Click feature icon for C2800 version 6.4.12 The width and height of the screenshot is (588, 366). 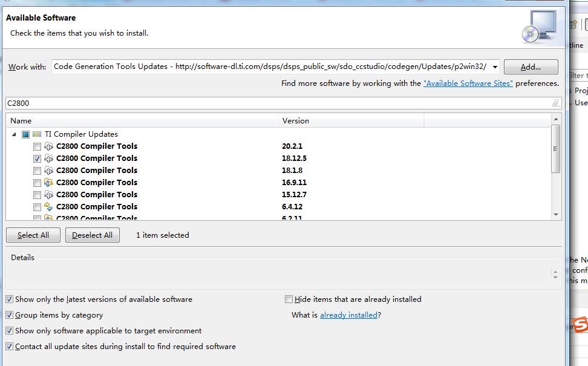[x=49, y=207]
